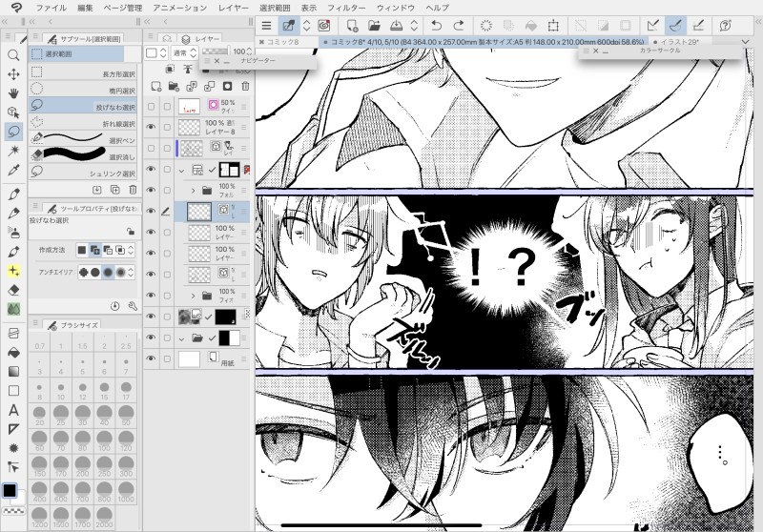Screen dimensions: 763x532
Task: Select strongest anti-aliasing option
Action: [121, 272]
